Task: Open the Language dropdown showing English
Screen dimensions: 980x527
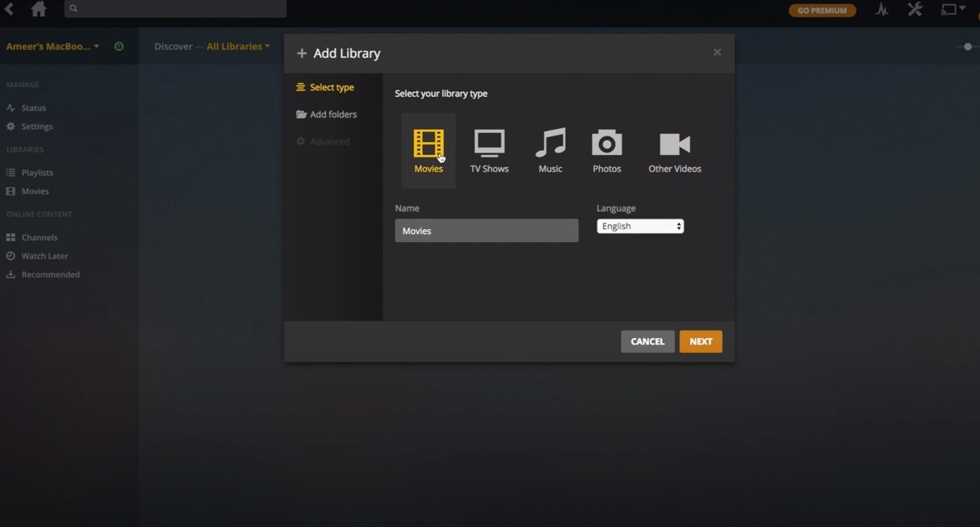Action: point(639,226)
